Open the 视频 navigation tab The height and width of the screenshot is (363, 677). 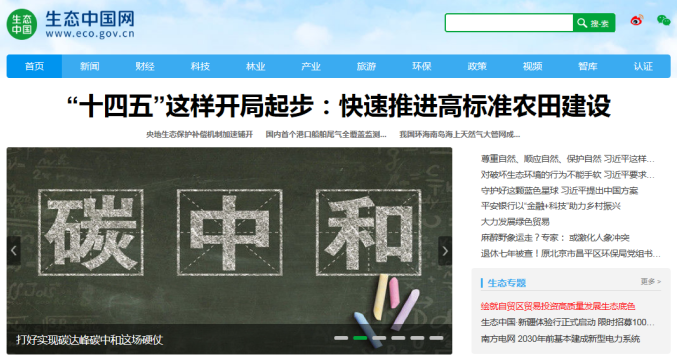pyautogui.click(x=532, y=66)
